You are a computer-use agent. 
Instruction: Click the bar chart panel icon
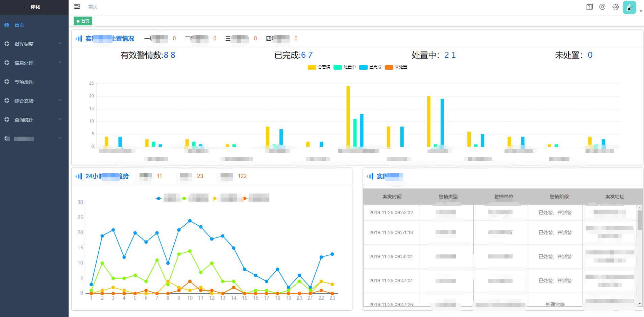[x=78, y=39]
